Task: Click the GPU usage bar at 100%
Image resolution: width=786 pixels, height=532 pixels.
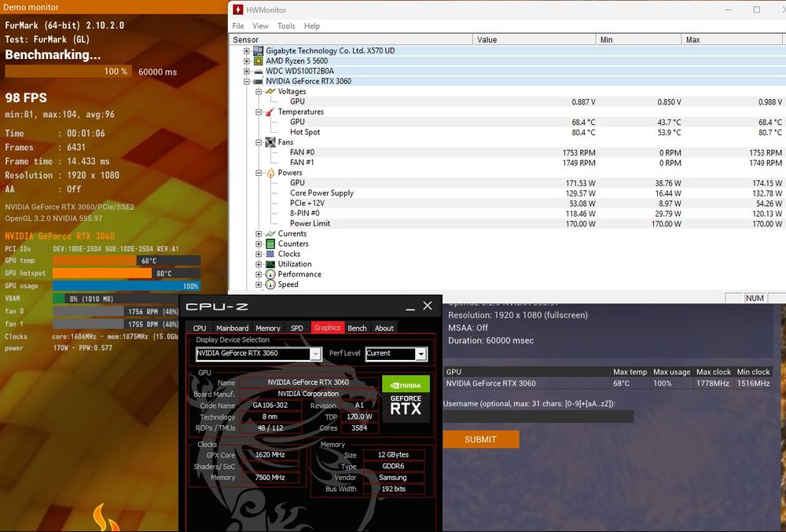Action: tap(127, 286)
